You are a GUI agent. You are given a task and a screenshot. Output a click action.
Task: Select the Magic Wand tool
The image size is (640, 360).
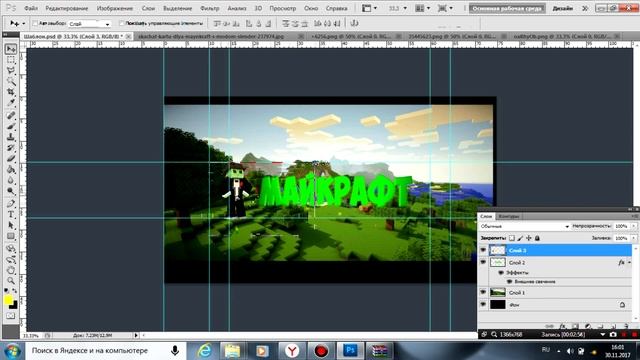(x=11, y=81)
